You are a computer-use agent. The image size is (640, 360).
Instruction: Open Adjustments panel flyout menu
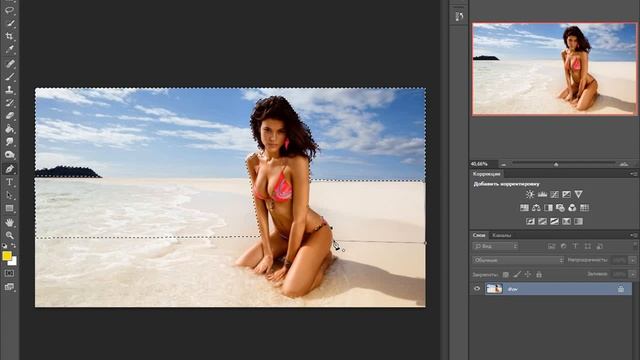pyautogui.click(x=634, y=174)
